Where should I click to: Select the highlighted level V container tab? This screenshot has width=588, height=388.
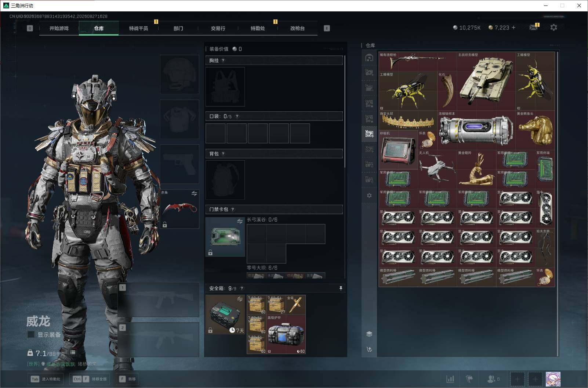tap(369, 134)
